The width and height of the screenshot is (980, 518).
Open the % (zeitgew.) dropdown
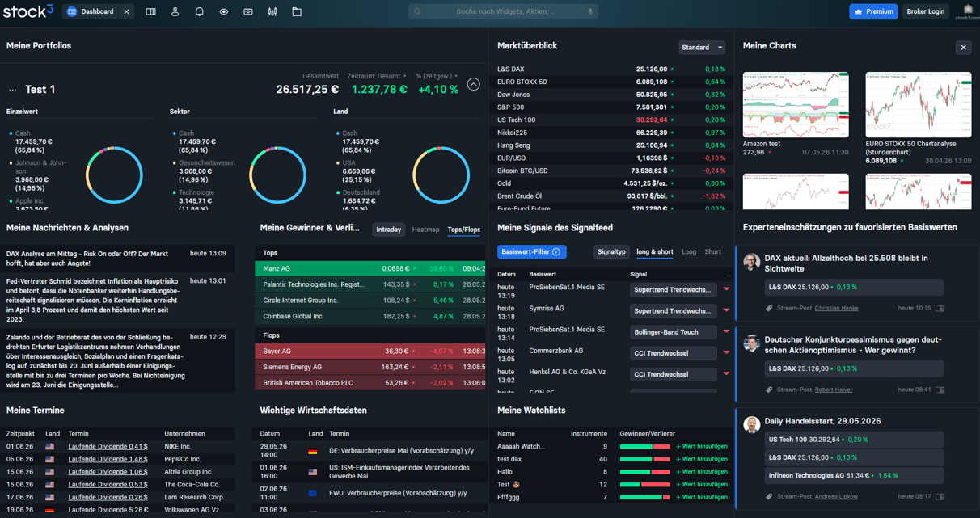click(437, 76)
